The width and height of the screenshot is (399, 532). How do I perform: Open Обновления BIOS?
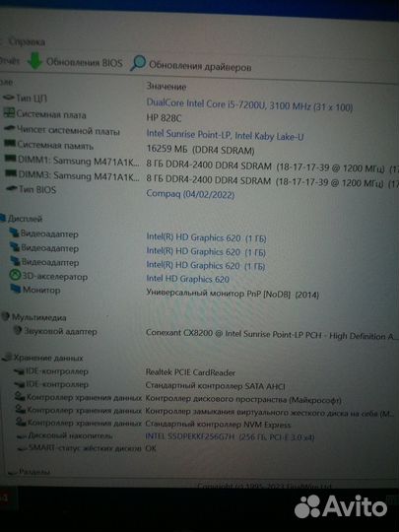(x=84, y=62)
